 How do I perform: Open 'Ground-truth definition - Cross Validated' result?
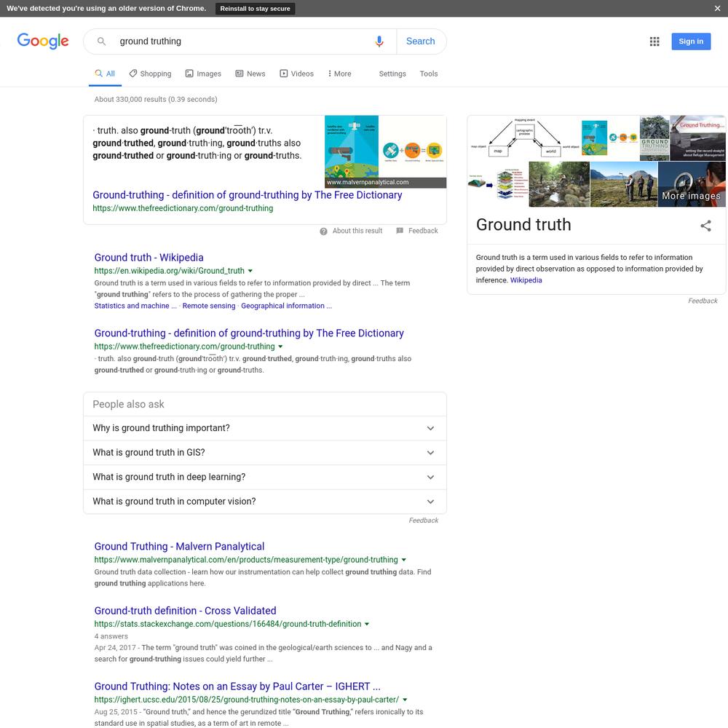coord(185,611)
